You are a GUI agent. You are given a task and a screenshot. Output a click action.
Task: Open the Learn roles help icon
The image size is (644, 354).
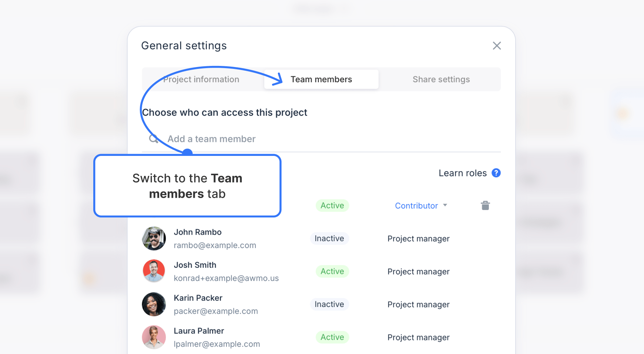click(x=496, y=173)
